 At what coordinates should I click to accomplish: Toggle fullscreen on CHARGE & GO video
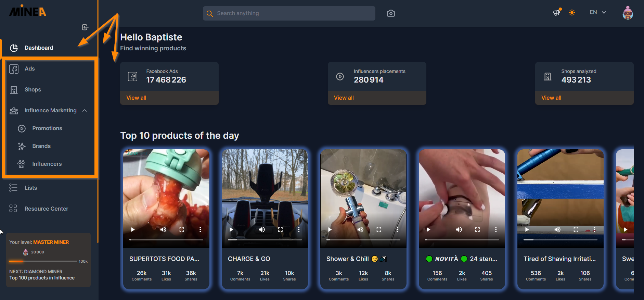pos(280,229)
